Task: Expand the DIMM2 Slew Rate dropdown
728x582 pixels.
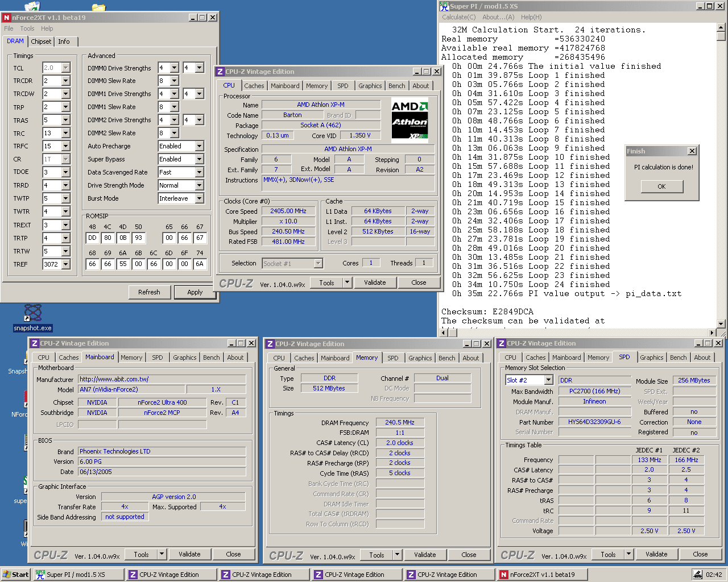Action: 175,133
